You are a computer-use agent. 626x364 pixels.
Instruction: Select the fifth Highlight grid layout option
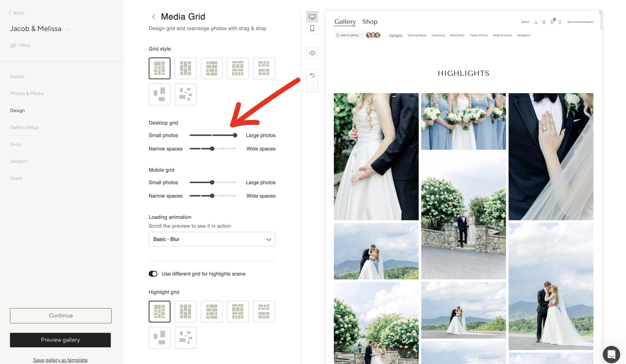pyautogui.click(x=264, y=312)
